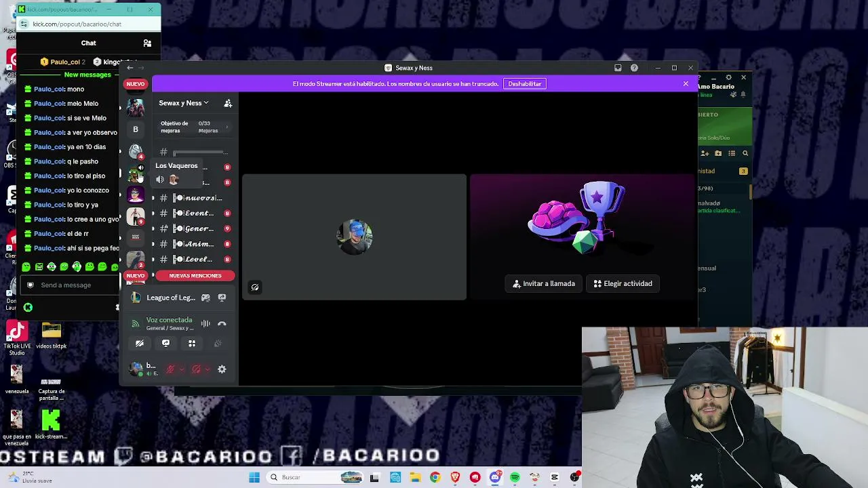Open OBS Studio from the taskbar

[575, 478]
